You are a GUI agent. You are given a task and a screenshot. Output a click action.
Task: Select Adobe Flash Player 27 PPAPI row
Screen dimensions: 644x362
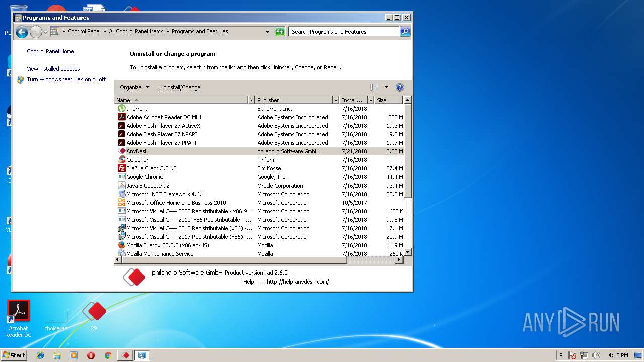(x=259, y=143)
